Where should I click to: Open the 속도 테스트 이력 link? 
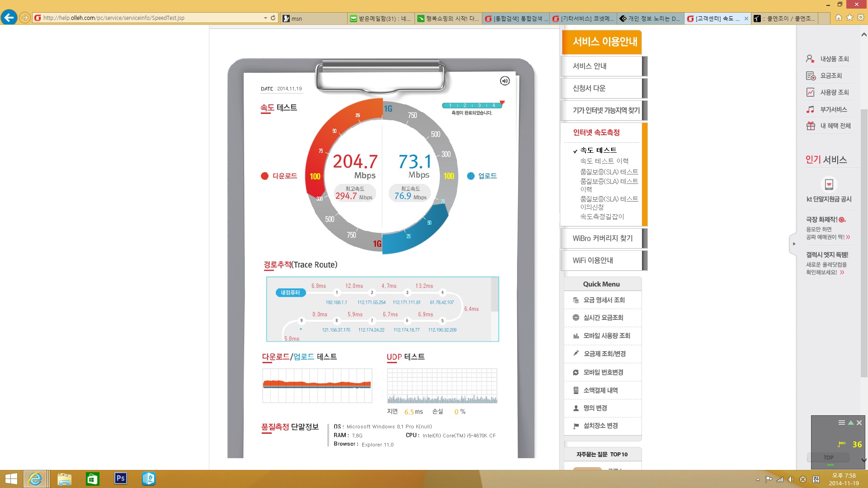604,161
